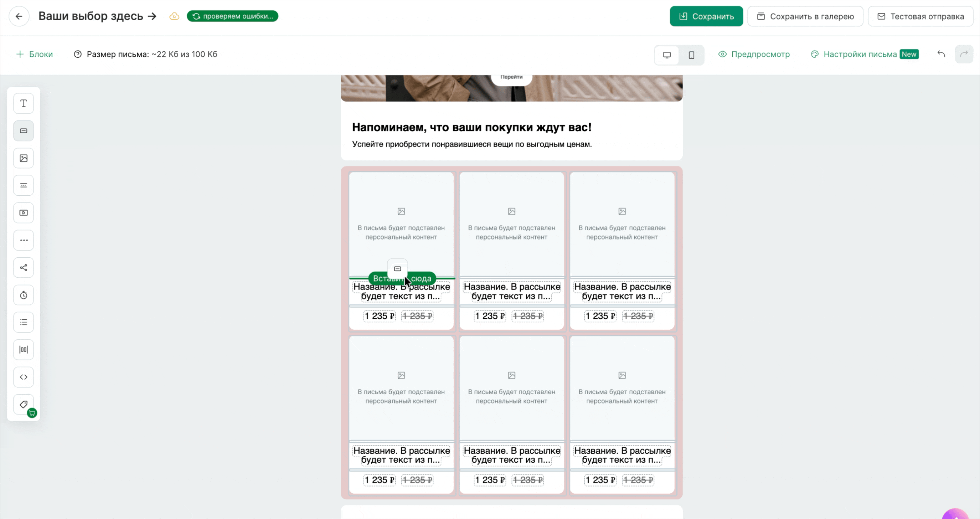Screen dimensions: 980x519
Task: Open Предпросмотр of the email
Action: coord(754,55)
